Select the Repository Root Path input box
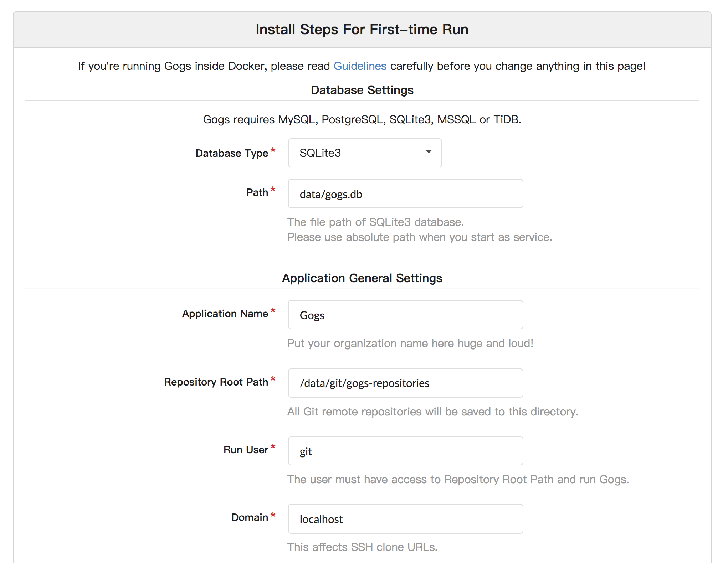The width and height of the screenshot is (728, 563). (x=405, y=383)
